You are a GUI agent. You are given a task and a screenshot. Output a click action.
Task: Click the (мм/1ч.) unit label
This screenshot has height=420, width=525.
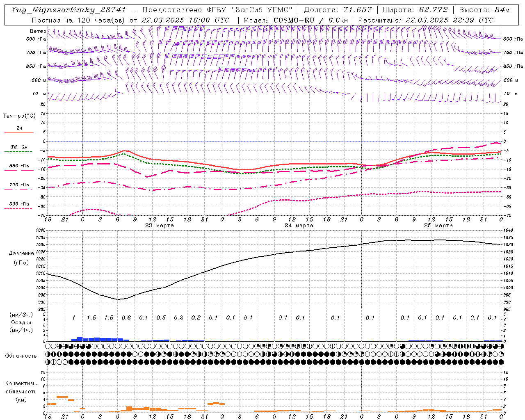pyautogui.click(x=21, y=330)
